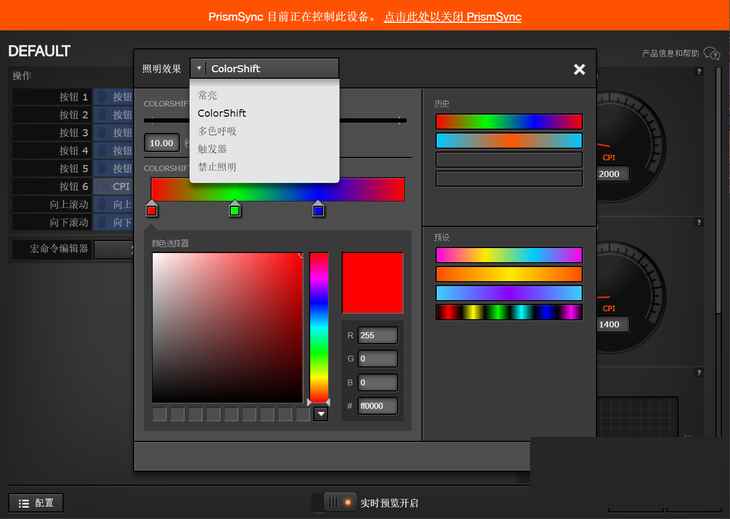
Task: Click the hex color code field
Action: pyautogui.click(x=378, y=406)
